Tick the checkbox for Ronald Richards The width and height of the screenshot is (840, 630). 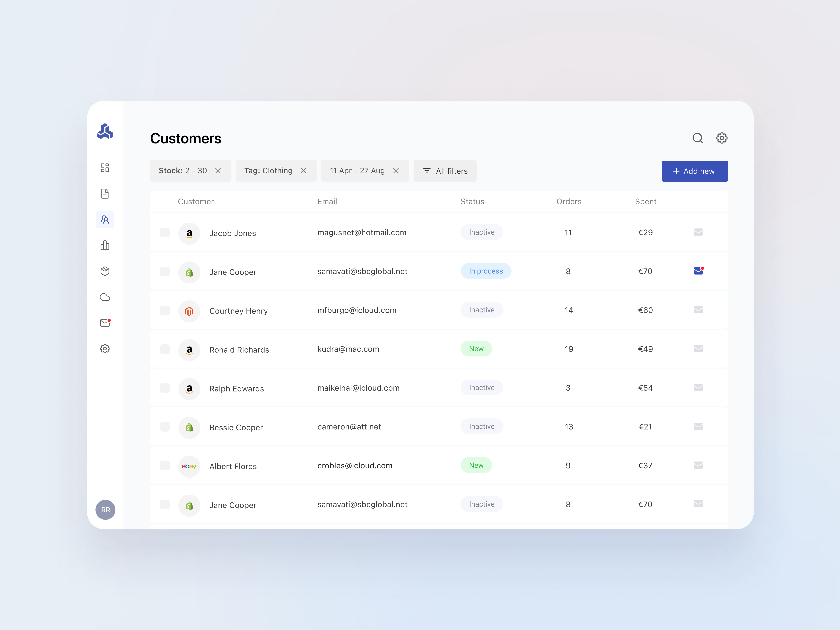pos(165,349)
